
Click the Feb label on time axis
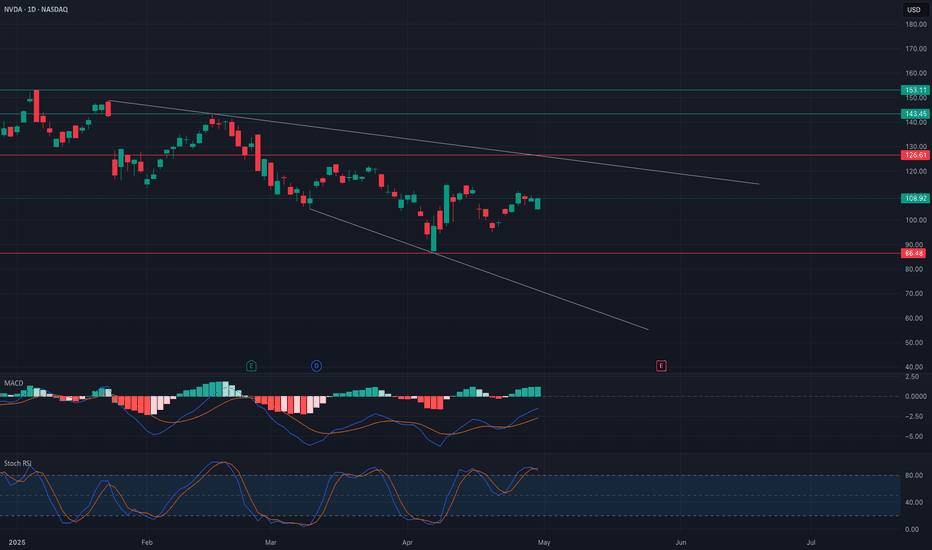pyautogui.click(x=147, y=542)
